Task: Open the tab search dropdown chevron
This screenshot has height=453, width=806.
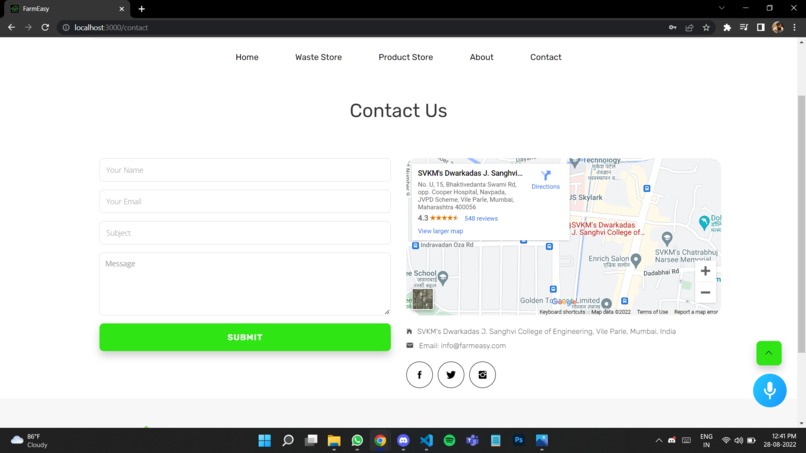Action: click(x=722, y=8)
